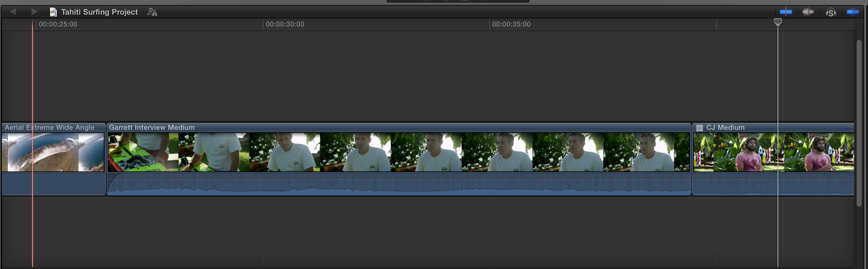Click the CJ Medium audio waveform
The width and height of the screenshot is (868, 269).
(x=774, y=184)
